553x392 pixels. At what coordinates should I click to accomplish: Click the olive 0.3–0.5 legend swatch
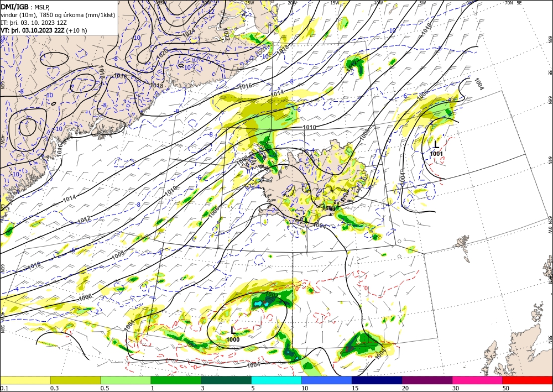pyautogui.click(x=75, y=380)
